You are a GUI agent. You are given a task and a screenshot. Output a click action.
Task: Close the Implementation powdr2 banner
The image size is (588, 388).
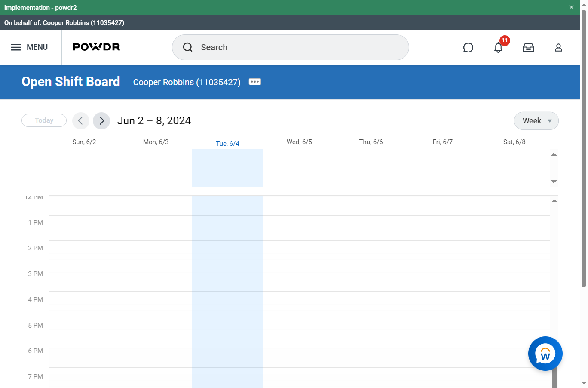tap(571, 7)
